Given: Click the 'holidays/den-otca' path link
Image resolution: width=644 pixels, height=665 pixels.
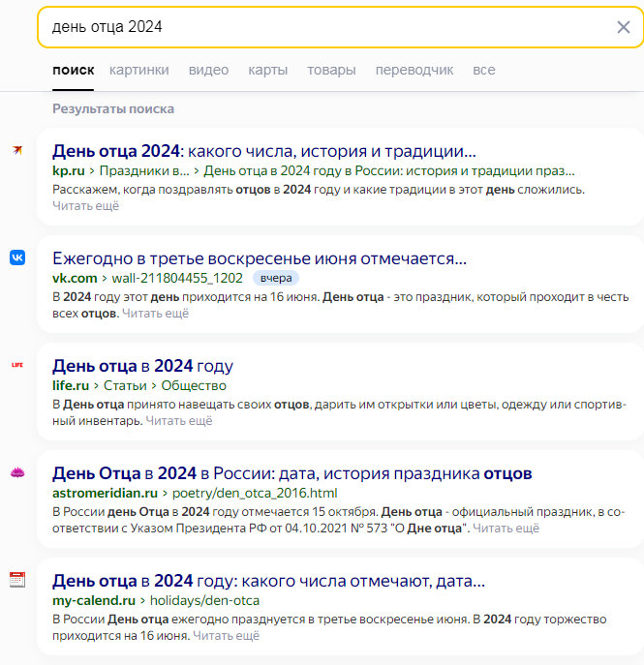Looking at the screenshot, I should [x=204, y=600].
